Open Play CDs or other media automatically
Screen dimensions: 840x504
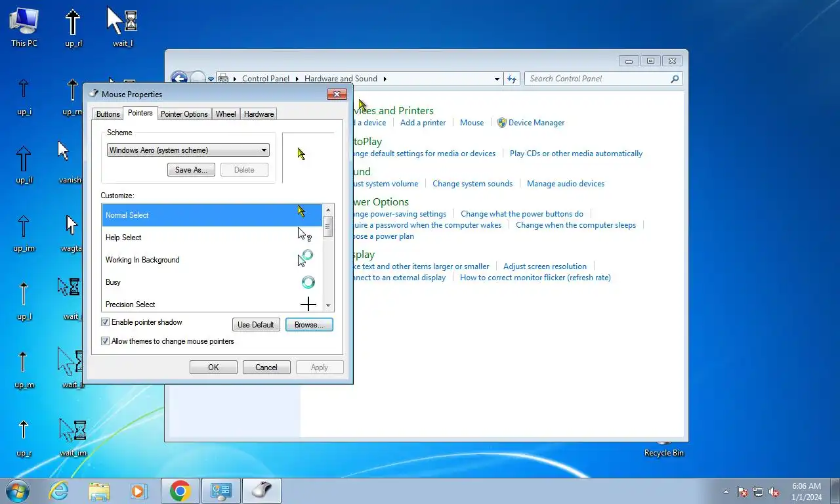coord(576,154)
